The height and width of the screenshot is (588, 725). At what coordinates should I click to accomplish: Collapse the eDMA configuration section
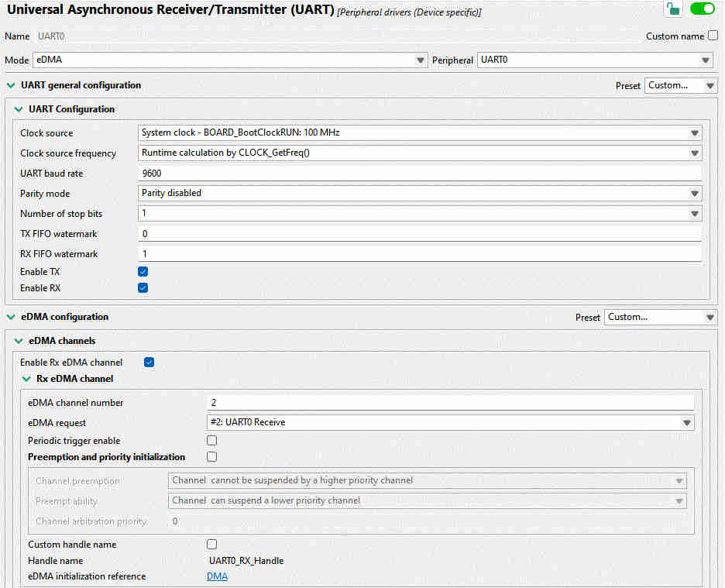[11, 317]
